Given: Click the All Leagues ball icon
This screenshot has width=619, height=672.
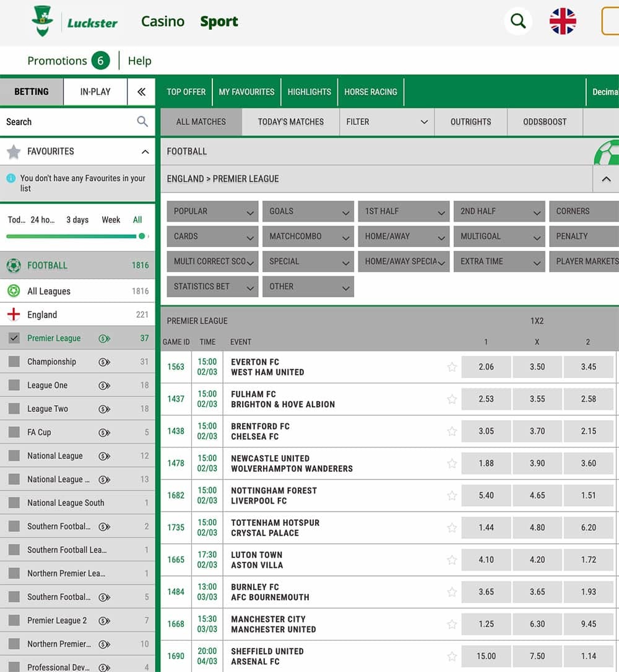Looking at the screenshot, I should click(x=14, y=291).
